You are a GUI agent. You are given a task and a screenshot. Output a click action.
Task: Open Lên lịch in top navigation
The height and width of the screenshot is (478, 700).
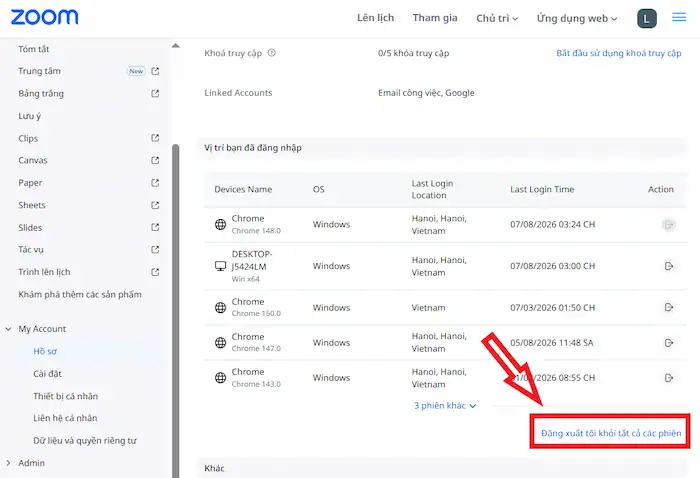point(375,18)
